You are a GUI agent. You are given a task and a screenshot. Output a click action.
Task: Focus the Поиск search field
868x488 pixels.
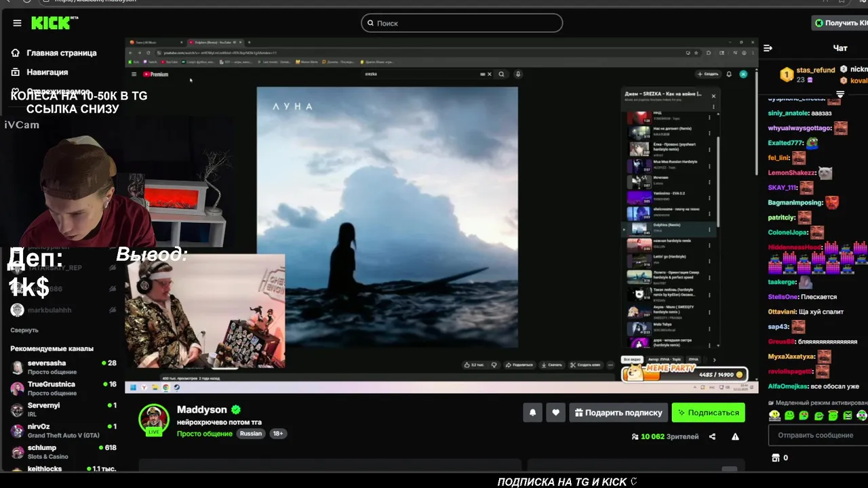coord(462,23)
